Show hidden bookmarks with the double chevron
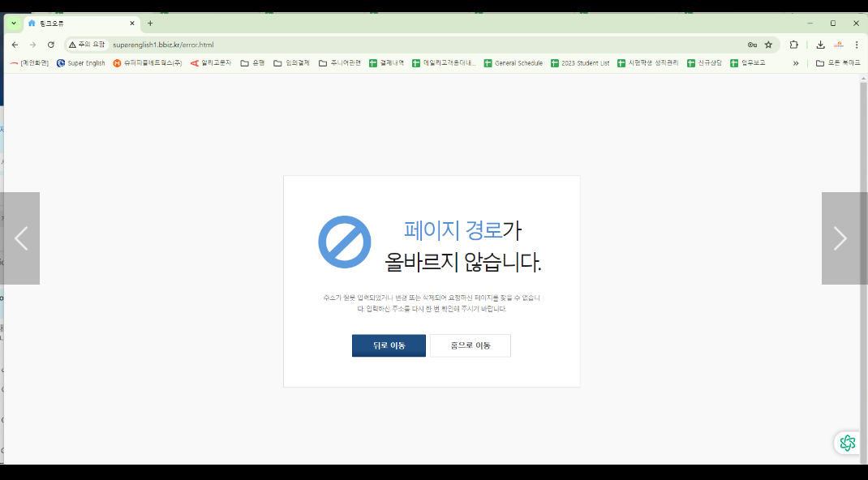 click(x=796, y=63)
